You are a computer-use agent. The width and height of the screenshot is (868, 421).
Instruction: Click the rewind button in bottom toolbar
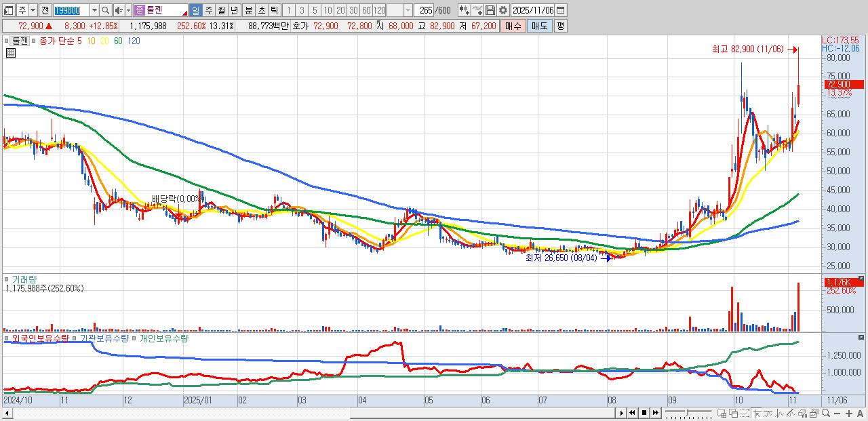[632, 413]
